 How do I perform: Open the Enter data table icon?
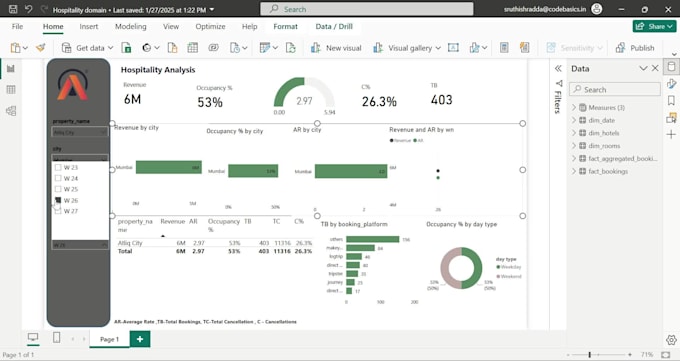point(193,48)
